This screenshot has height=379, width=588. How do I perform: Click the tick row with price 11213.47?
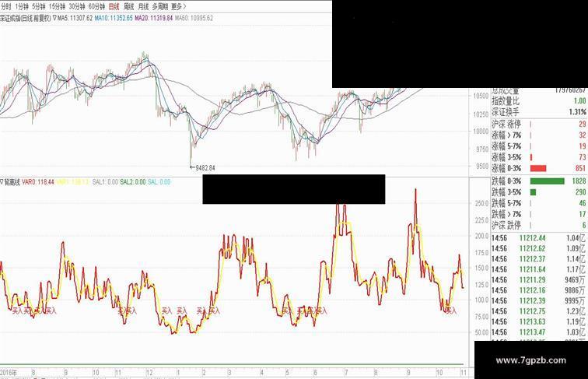(538, 332)
